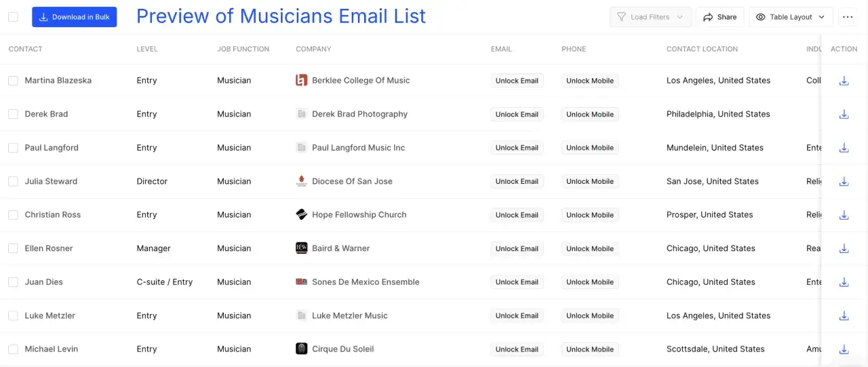Open Hope Fellowship Church company name

[x=359, y=214]
